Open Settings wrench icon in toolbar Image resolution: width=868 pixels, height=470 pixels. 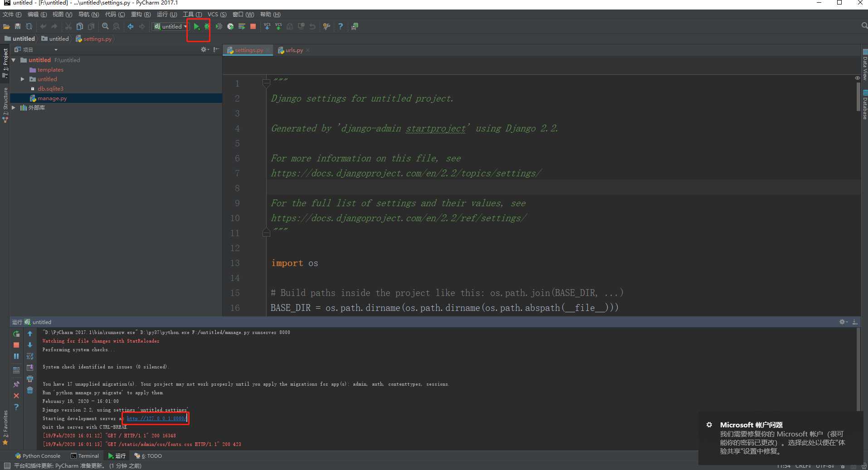327,27
